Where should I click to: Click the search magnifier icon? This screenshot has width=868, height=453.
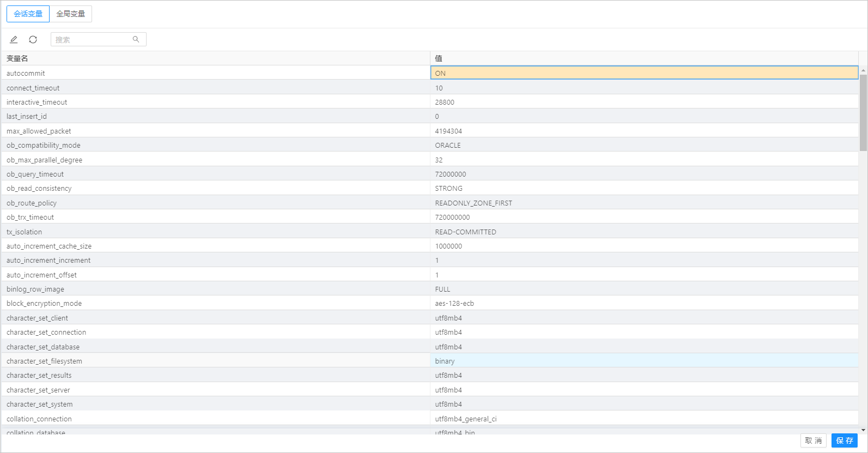[x=136, y=39]
